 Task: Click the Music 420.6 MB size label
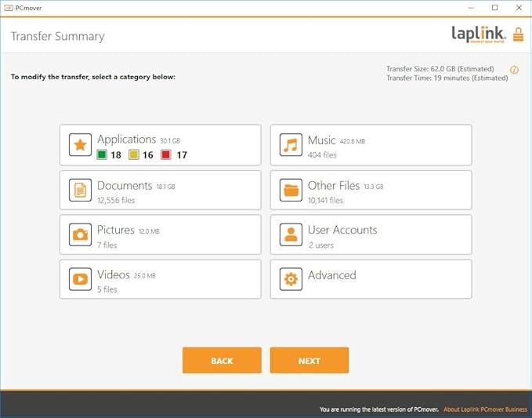click(352, 141)
